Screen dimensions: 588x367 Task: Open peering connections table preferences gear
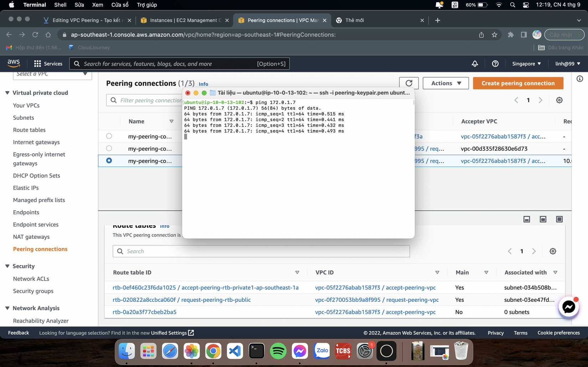click(x=559, y=100)
